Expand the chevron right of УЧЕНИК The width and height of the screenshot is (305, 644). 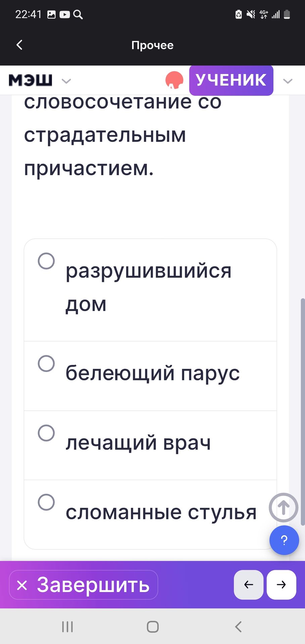point(288,81)
